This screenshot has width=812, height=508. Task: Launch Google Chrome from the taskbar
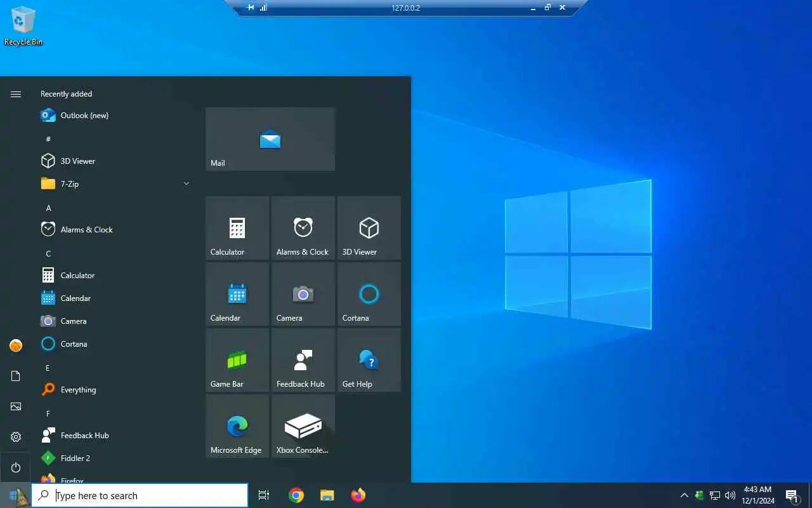(x=296, y=495)
